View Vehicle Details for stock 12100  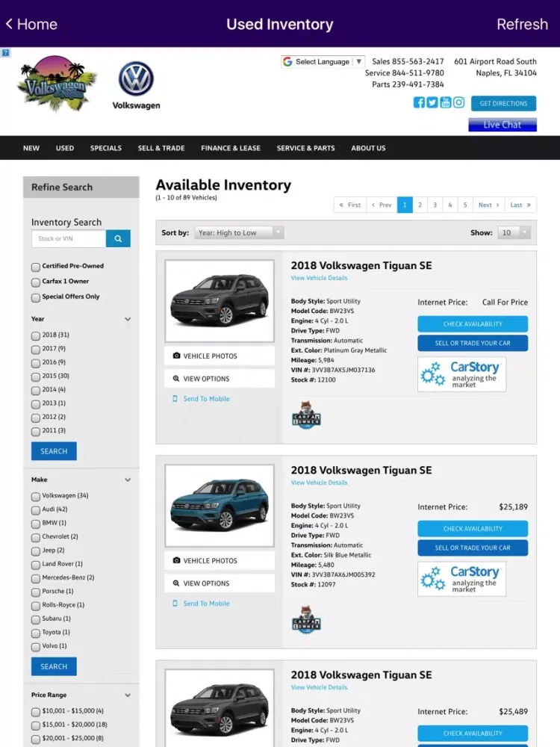pyautogui.click(x=319, y=278)
